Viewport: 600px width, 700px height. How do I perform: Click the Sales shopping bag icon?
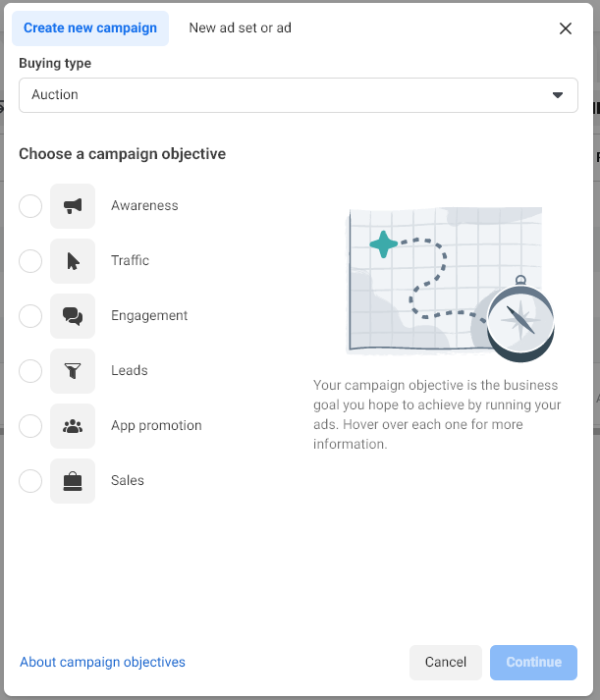(73, 481)
